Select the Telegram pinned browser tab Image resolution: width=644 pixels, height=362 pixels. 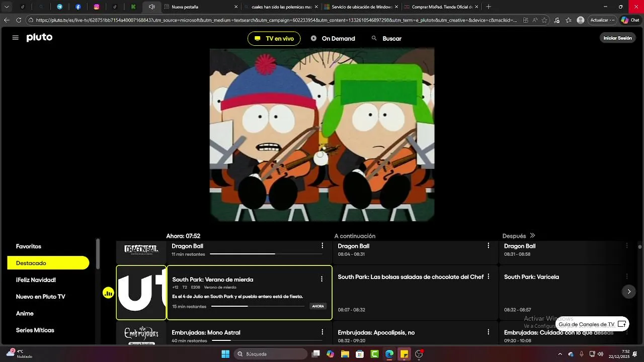[59, 7]
